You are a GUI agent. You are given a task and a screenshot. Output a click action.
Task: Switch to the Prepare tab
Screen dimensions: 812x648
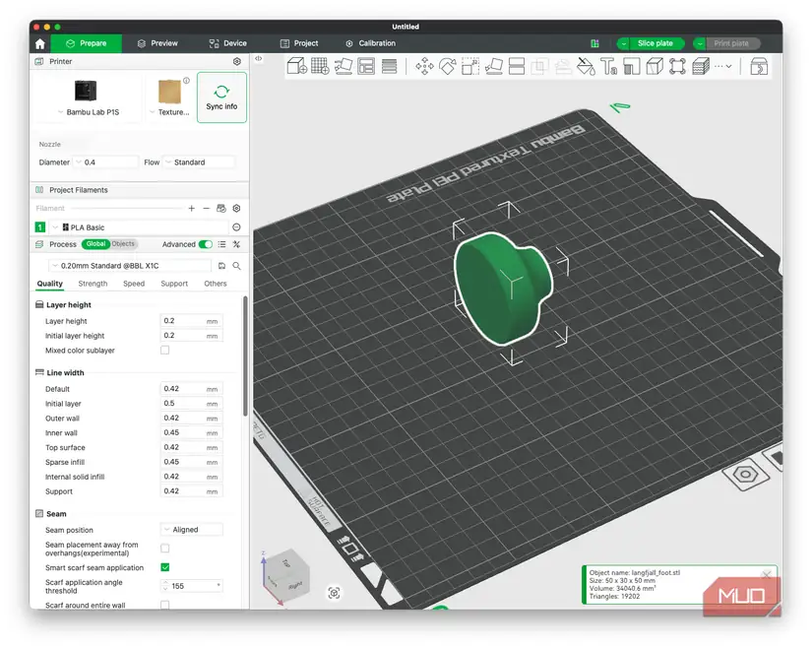pos(87,43)
